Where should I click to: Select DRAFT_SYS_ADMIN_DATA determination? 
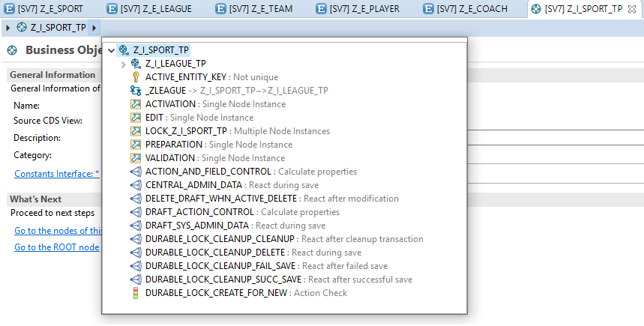pyautogui.click(x=235, y=226)
